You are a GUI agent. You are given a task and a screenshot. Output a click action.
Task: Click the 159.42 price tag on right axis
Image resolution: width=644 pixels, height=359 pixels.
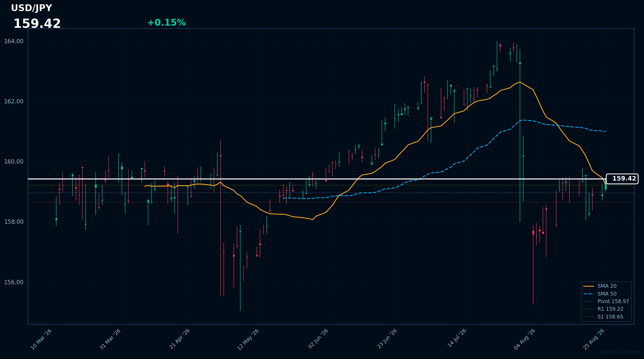coord(622,179)
